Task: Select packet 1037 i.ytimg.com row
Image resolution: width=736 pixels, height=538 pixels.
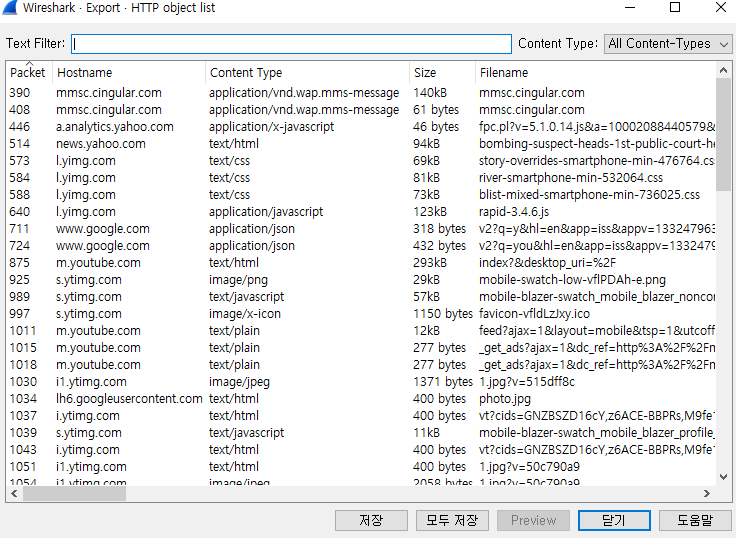Action: click(361, 415)
